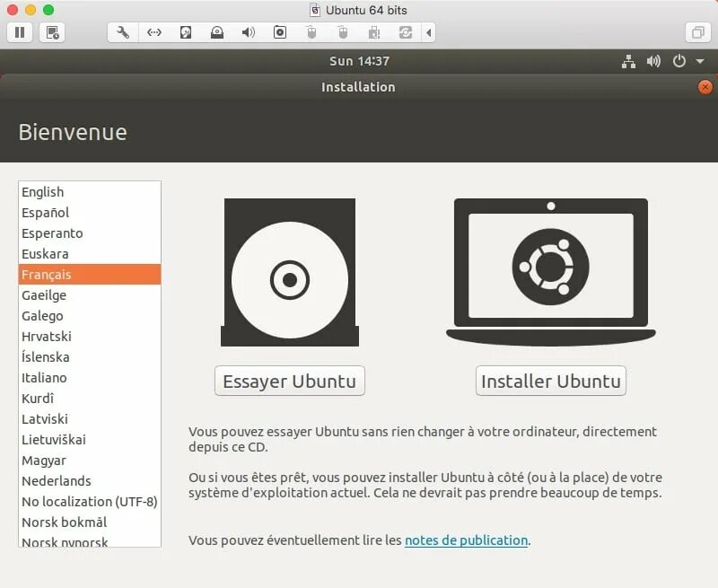The image size is (718, 588).
Task: Select Galego in the language list
Action: [90, 315]
